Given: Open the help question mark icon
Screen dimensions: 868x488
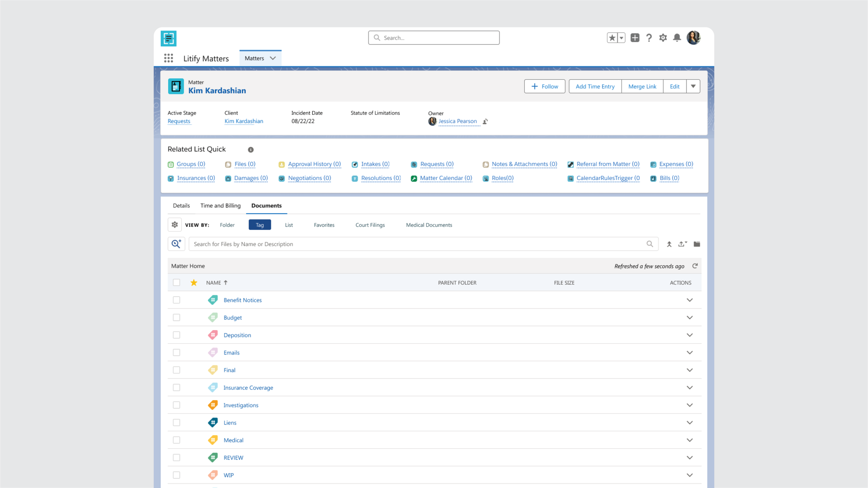Looking at the screenshot, I should pos(649,37).
